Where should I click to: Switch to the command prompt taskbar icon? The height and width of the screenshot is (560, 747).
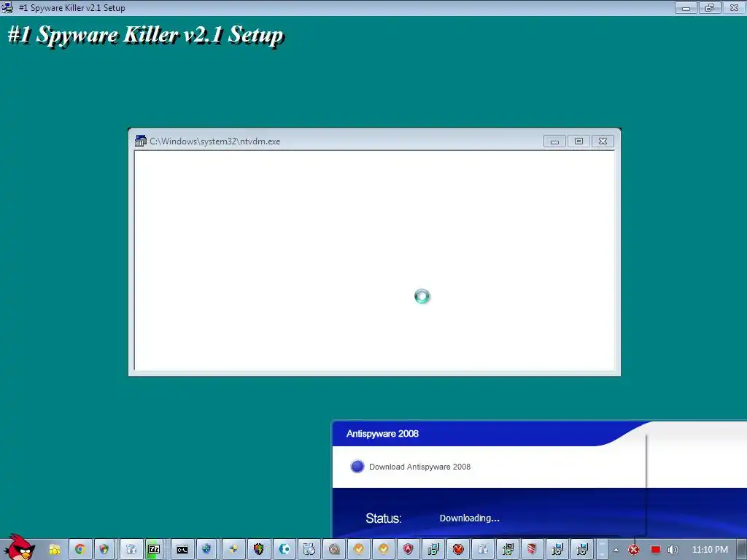click(182, 550)
